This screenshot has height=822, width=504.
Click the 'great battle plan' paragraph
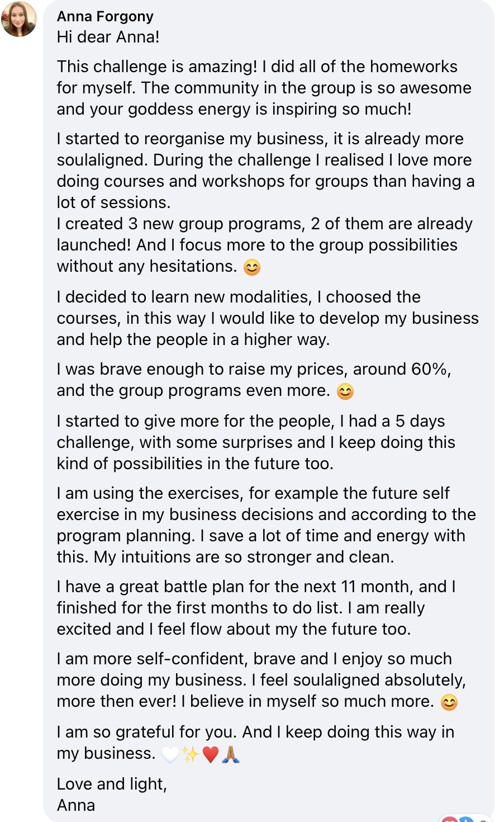256,608
